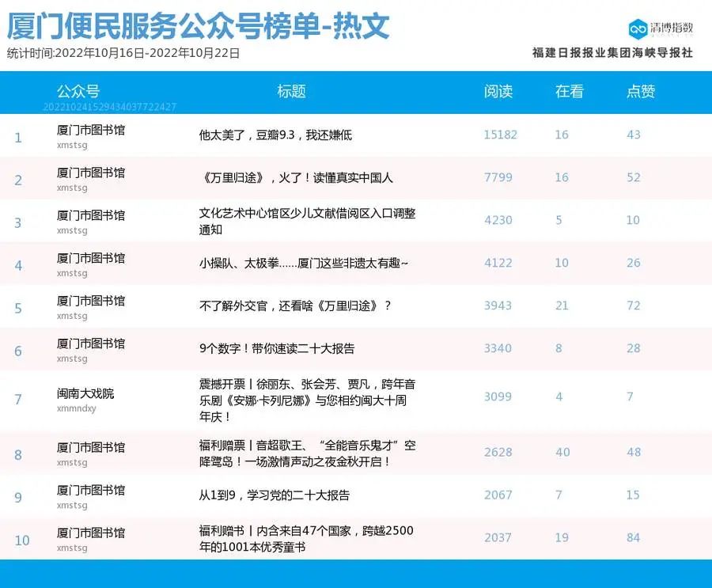This screenshot has height=588, width=712.
Task: Click the 清博指数 logo icon
Action: click(x=638, y=29)
